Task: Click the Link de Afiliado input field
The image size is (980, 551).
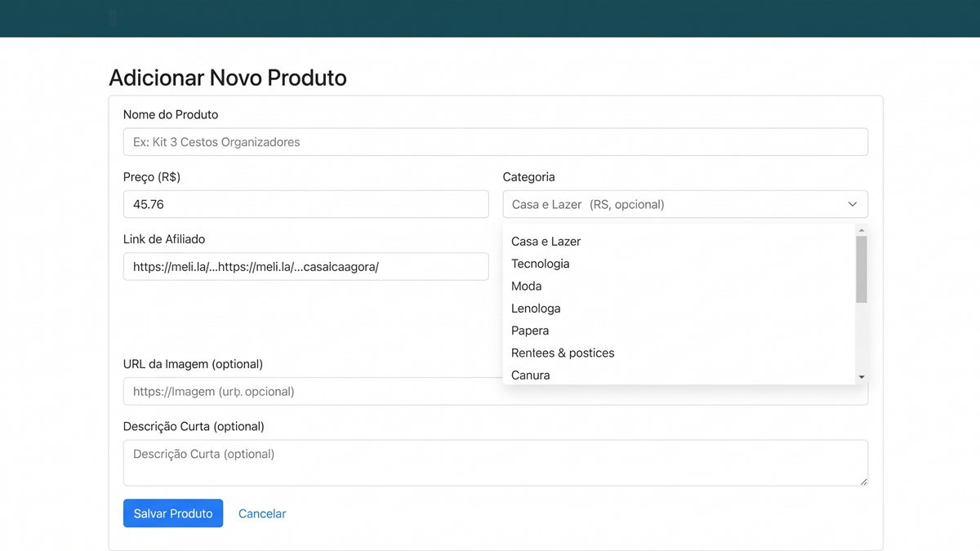Action: coord(306,266)
